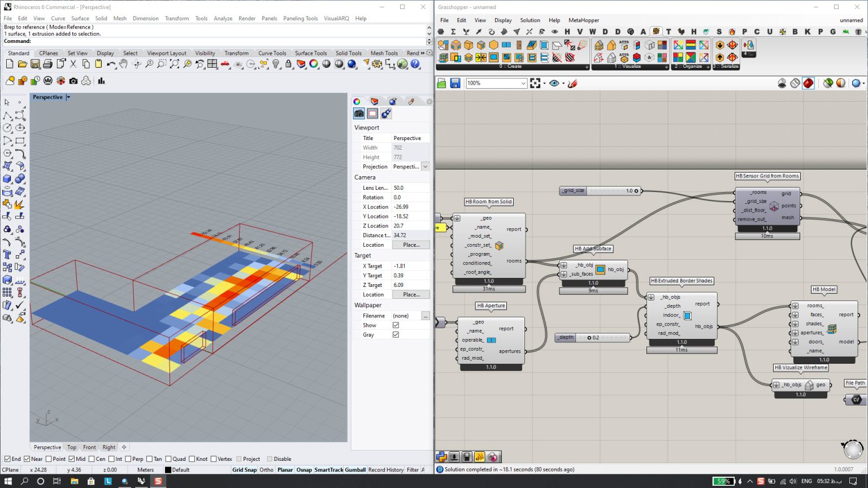This screenshot has width=868, height=488.
Task: Open the zoom percentage dropdown on Grasshopper canvas
Action: point(523,83)
